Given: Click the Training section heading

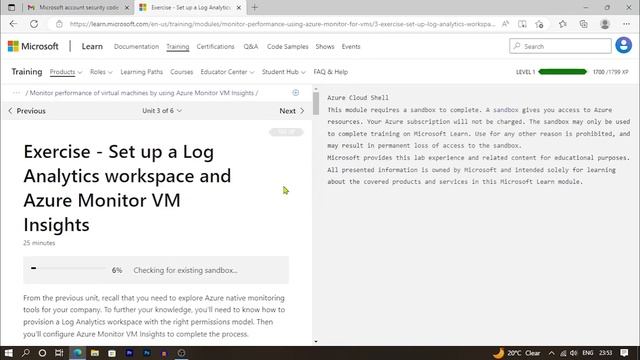Looking at the screenshot, I should (27, 72).
